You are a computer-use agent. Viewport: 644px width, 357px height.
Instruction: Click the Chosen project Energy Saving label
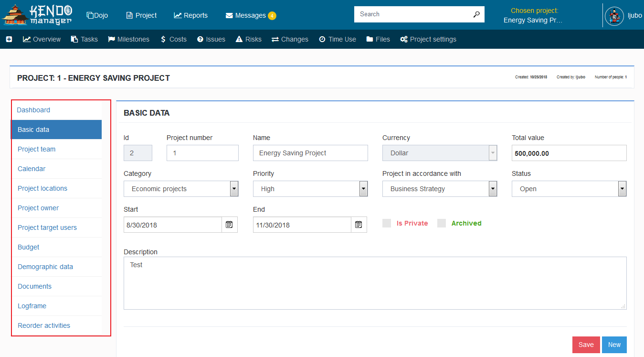pyautogui.click(x=533, y=20)
